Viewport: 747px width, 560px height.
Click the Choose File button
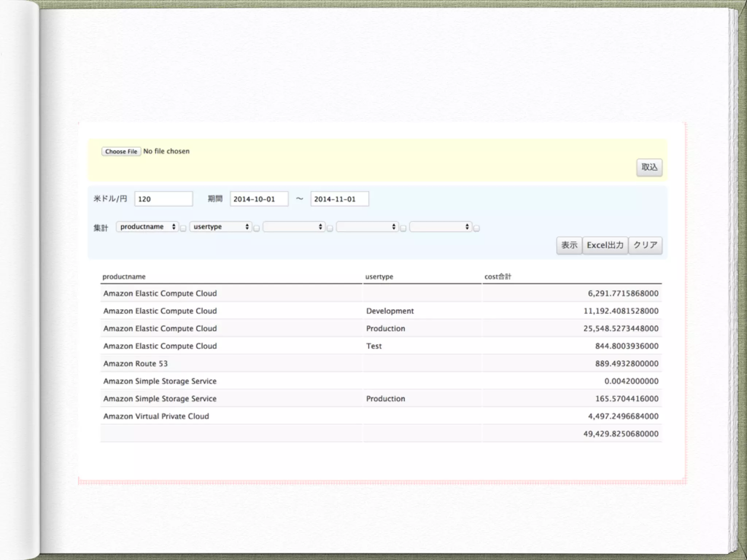[x=121, y=151]
